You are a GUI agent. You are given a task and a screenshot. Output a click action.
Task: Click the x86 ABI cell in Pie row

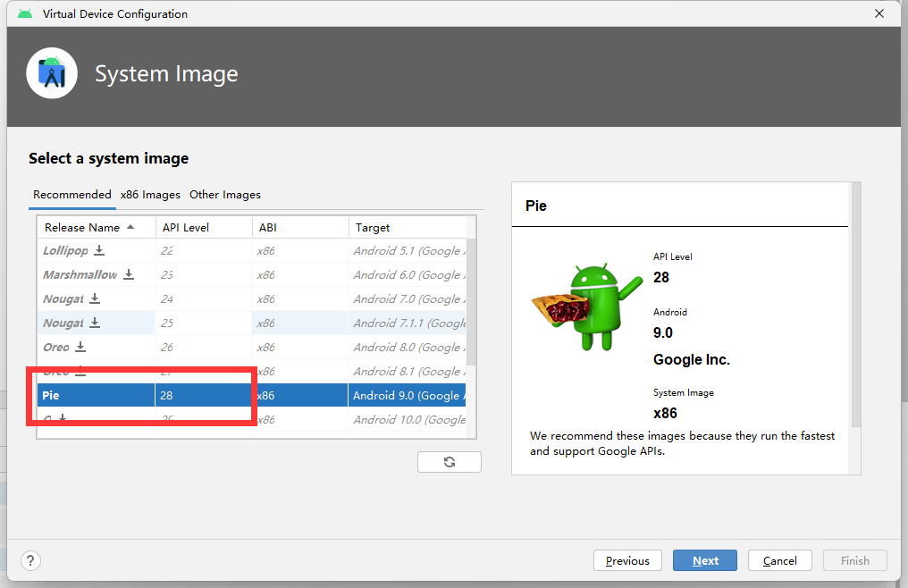300,395
